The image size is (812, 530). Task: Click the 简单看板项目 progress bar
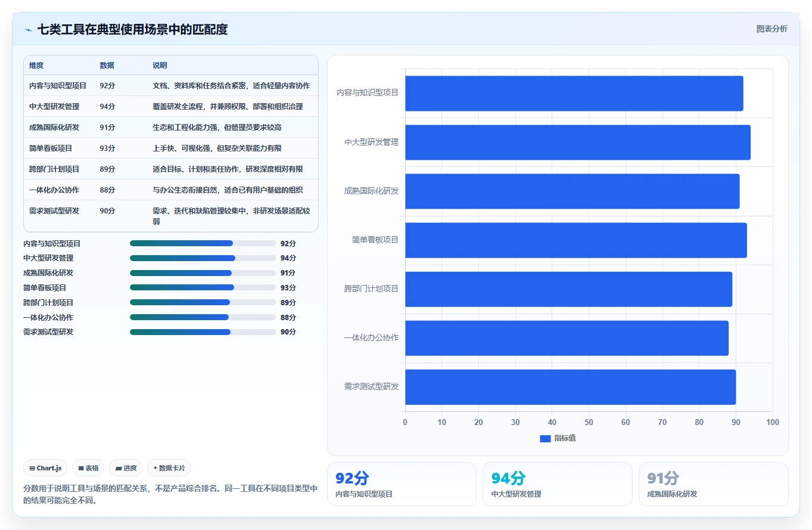pos(203,287)
